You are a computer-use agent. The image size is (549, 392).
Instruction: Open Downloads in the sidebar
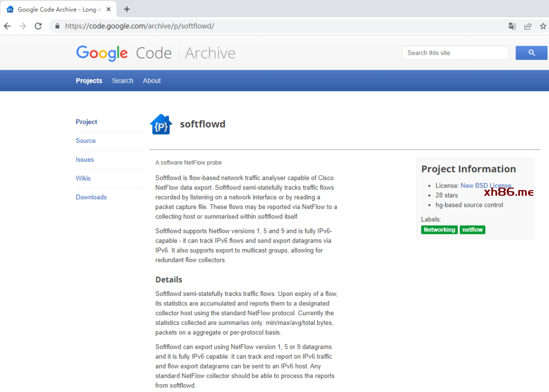click(91, 197)
